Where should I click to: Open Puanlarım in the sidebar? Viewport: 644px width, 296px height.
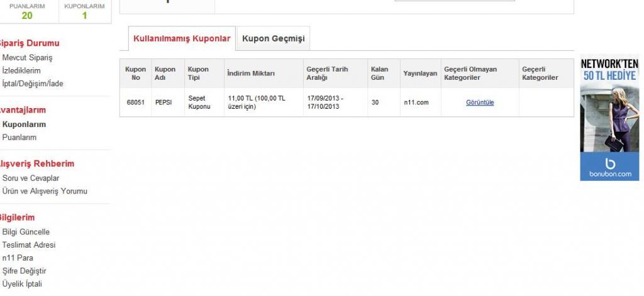(x=19, y=138)
